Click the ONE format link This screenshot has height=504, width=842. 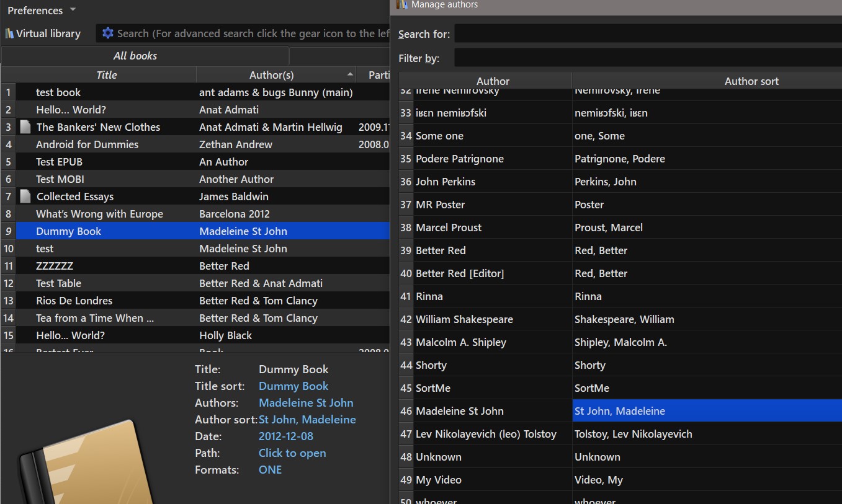point(270,470)
